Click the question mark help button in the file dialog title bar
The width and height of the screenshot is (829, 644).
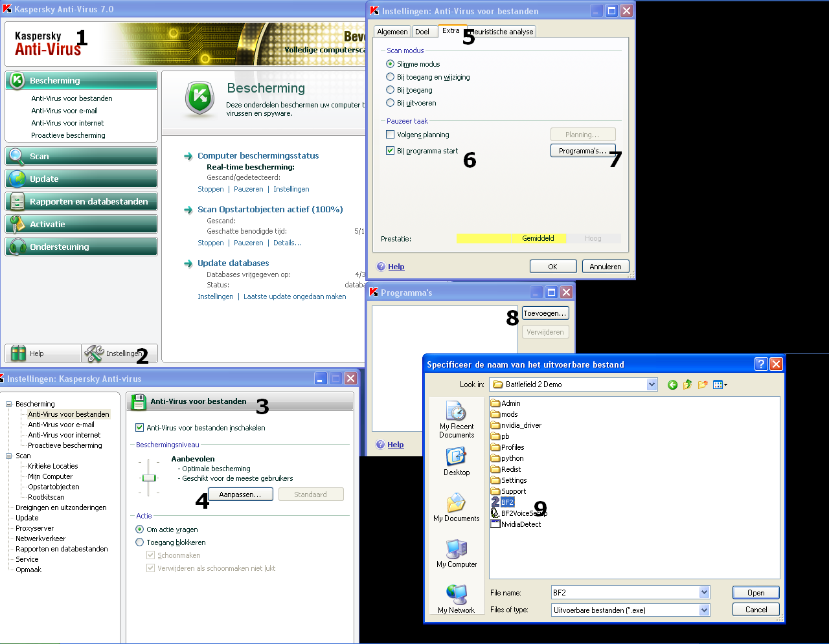(x=761, y=364)
